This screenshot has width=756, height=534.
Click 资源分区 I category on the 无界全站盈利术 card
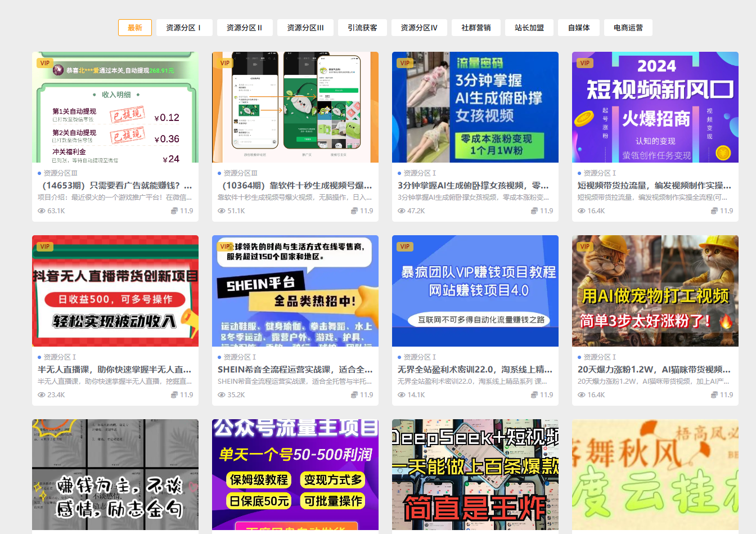point(420,357)
